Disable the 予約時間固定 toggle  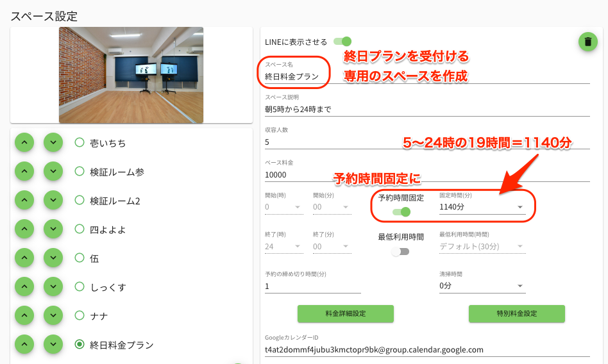point(401,212)
